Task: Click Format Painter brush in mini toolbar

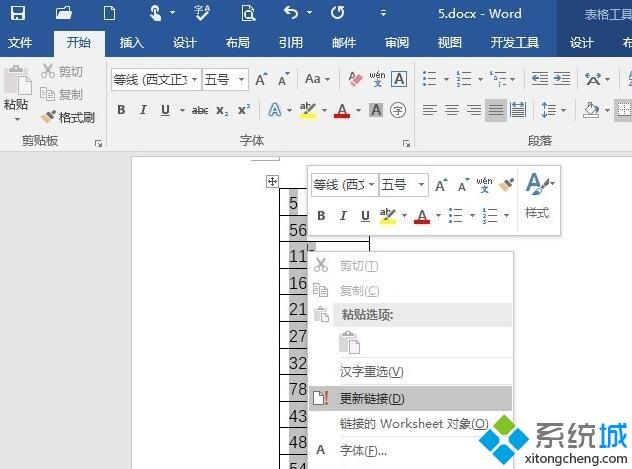Action: tap(506, 185)
